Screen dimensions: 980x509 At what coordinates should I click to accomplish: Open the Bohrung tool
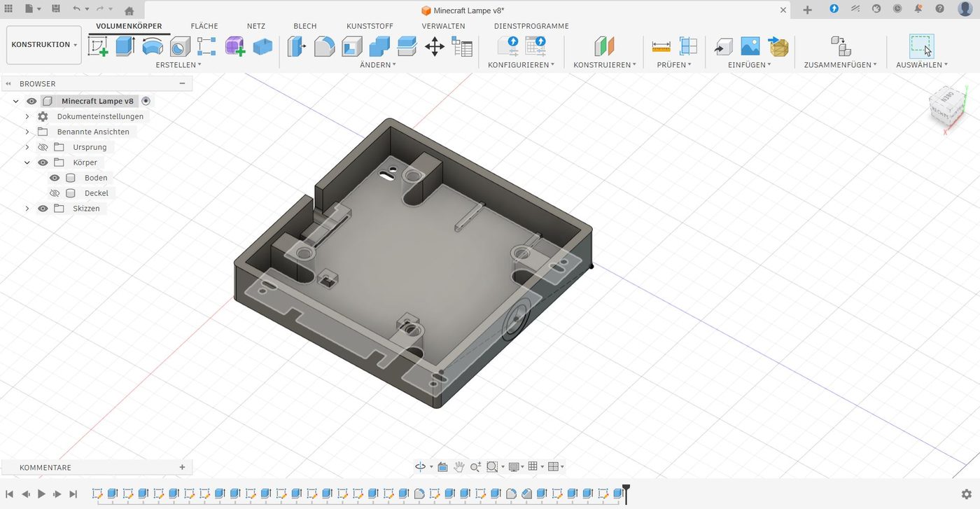click(x=178, y=46)
